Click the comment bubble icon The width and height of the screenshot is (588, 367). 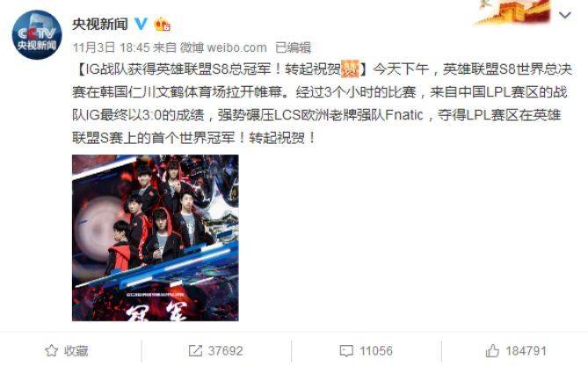(x=345, y=351)
